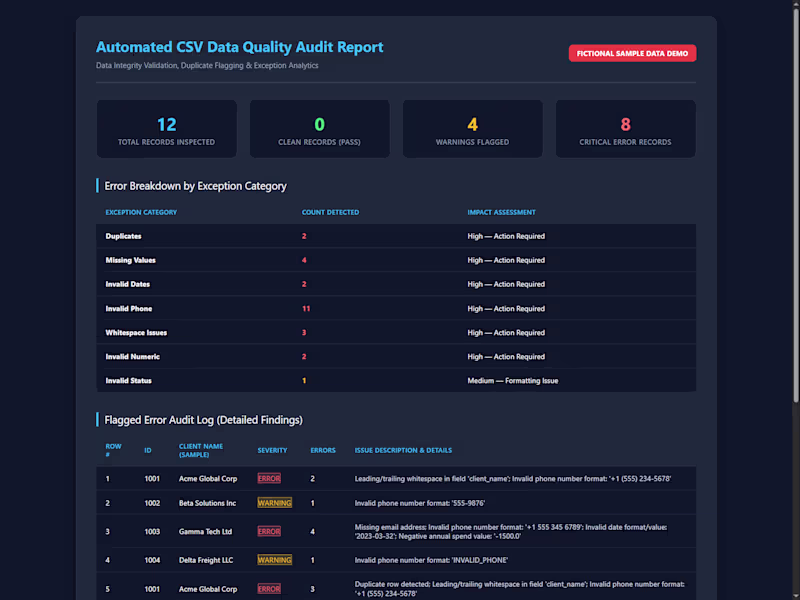
Task: Click the vertical page scrollbar
Action: (x=796, y=204)
